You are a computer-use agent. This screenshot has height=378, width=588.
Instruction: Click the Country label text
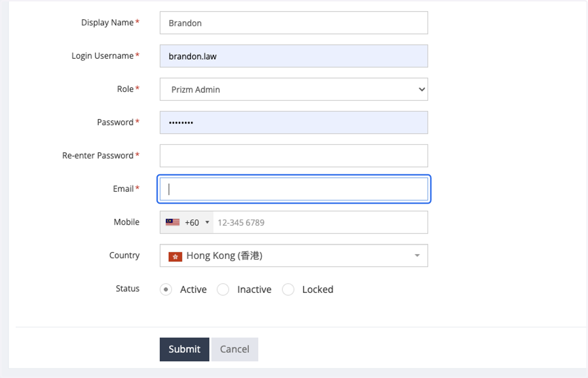pyautogui.click(x=124, y=256)
